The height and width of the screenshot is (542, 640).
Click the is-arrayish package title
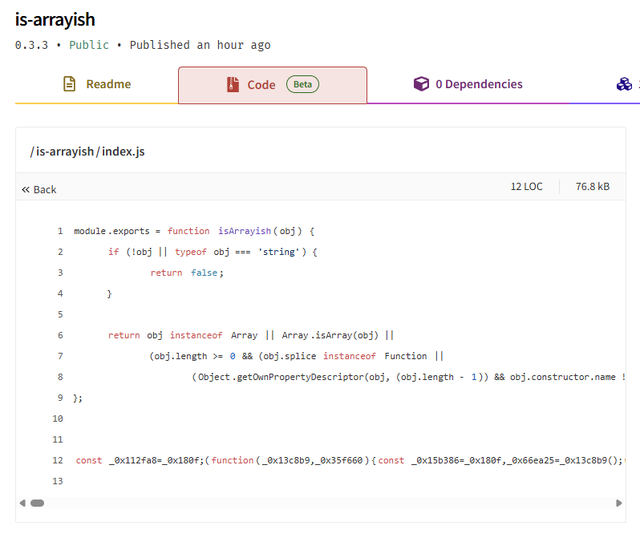[55, 19]
